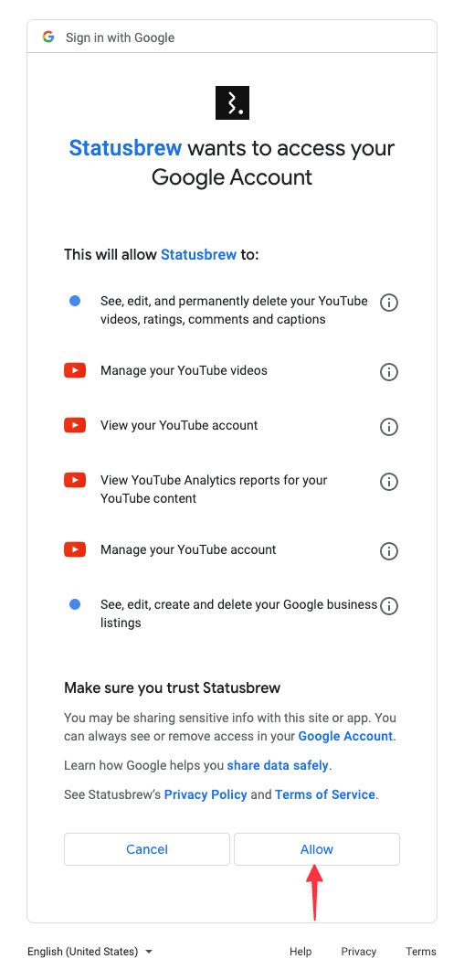Viewport: 464px width, 980px height.
Task: Open info for delete YouTube videos permission
Action: click(x=389, y=303)
